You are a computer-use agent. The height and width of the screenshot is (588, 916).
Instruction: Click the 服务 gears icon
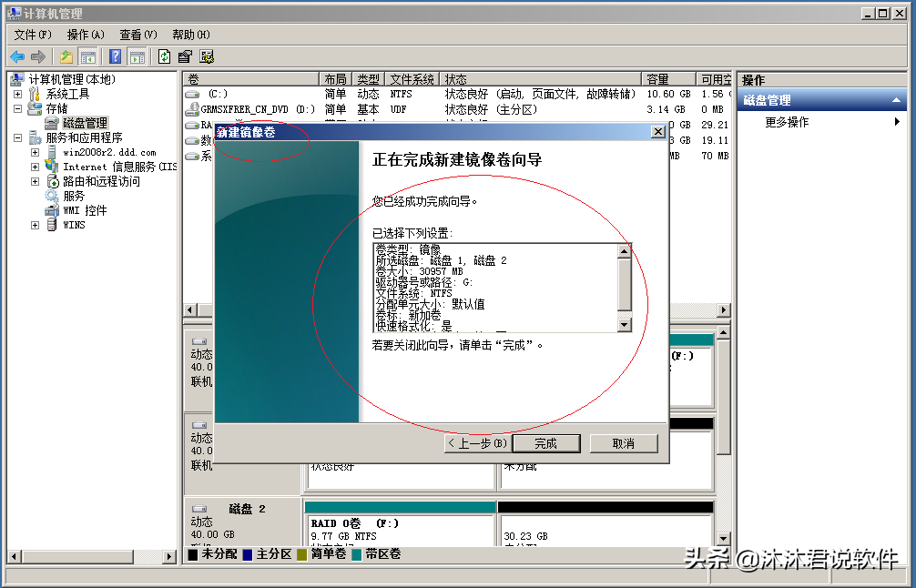click(x=51, y=196)
